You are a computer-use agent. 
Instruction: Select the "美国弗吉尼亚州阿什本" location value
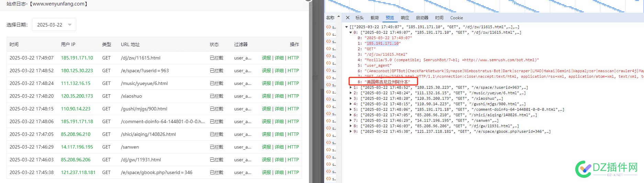click(x=387, y=82)
